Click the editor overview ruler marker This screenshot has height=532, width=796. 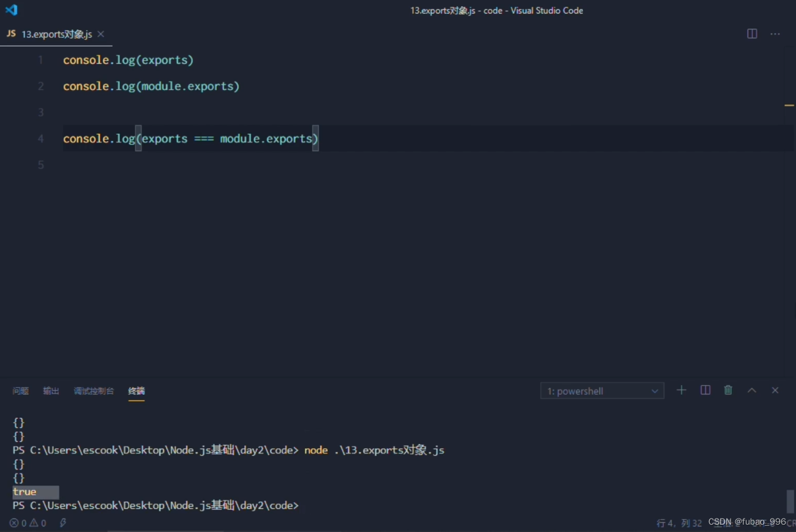pos(789,106)
